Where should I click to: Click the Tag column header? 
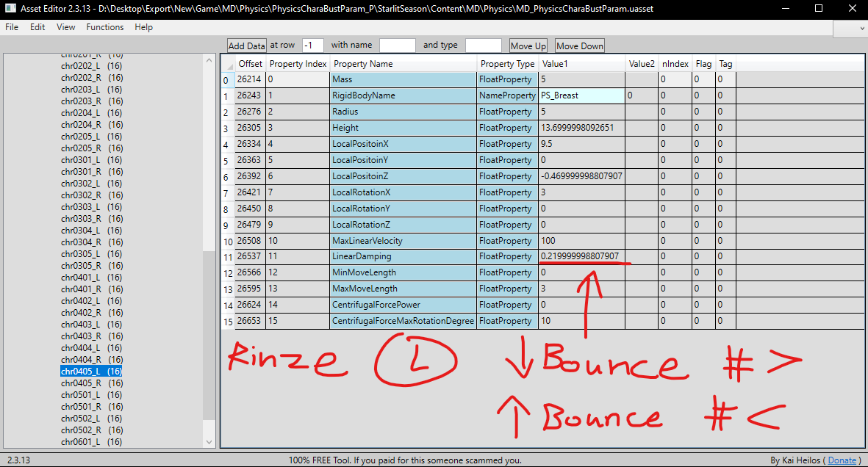coord(725,64)
